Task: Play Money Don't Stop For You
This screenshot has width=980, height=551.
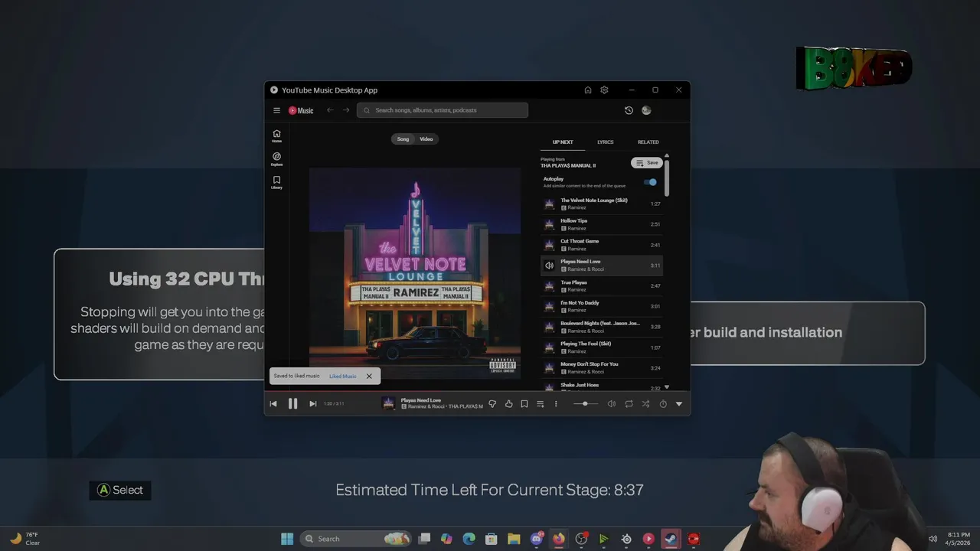Action: pos(602,367)
